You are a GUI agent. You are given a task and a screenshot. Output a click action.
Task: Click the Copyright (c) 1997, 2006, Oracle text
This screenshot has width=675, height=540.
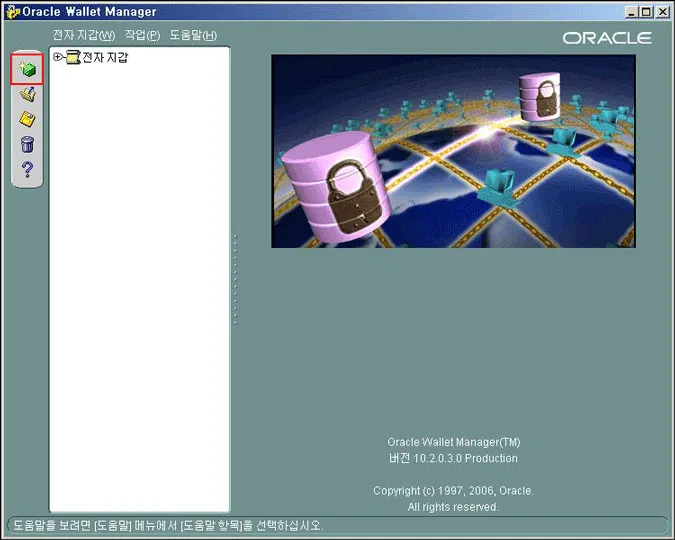click(453, 491)
